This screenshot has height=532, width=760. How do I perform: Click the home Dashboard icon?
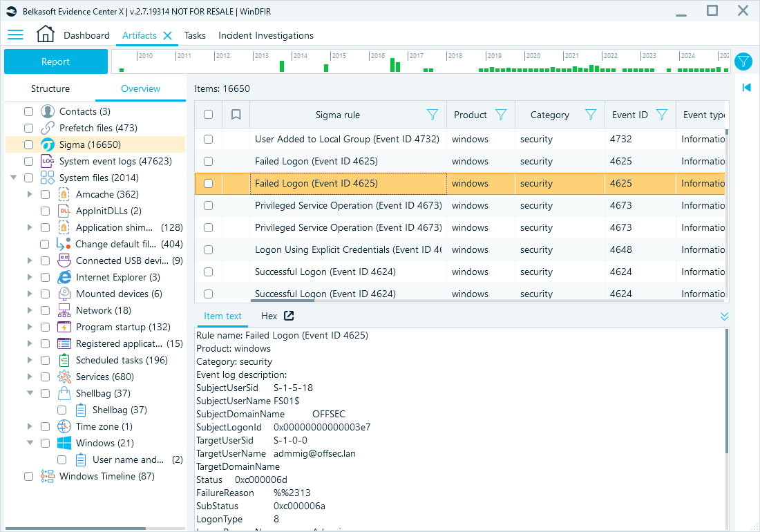tap(46, 34)
